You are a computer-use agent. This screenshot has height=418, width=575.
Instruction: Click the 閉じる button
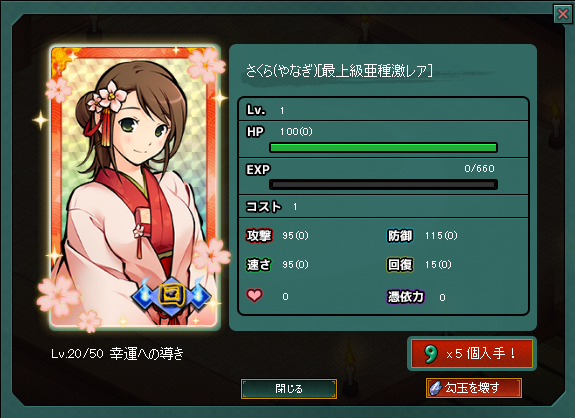click(289, 389)
